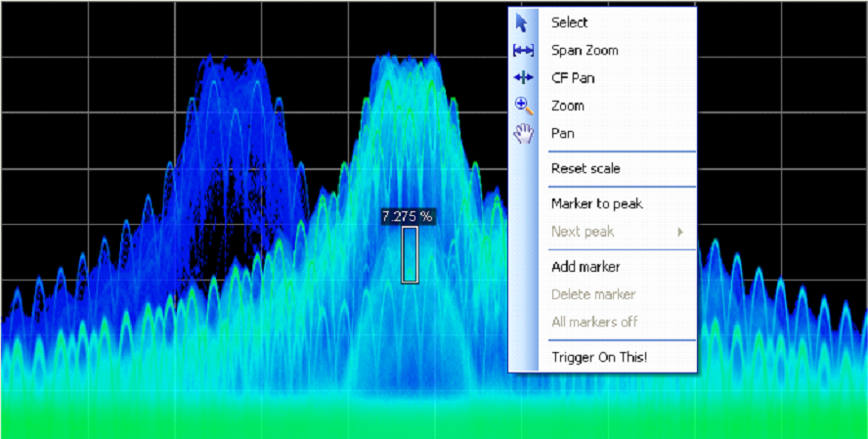
Task: Select Marker to peak option
Action: (x=596, y=203)
